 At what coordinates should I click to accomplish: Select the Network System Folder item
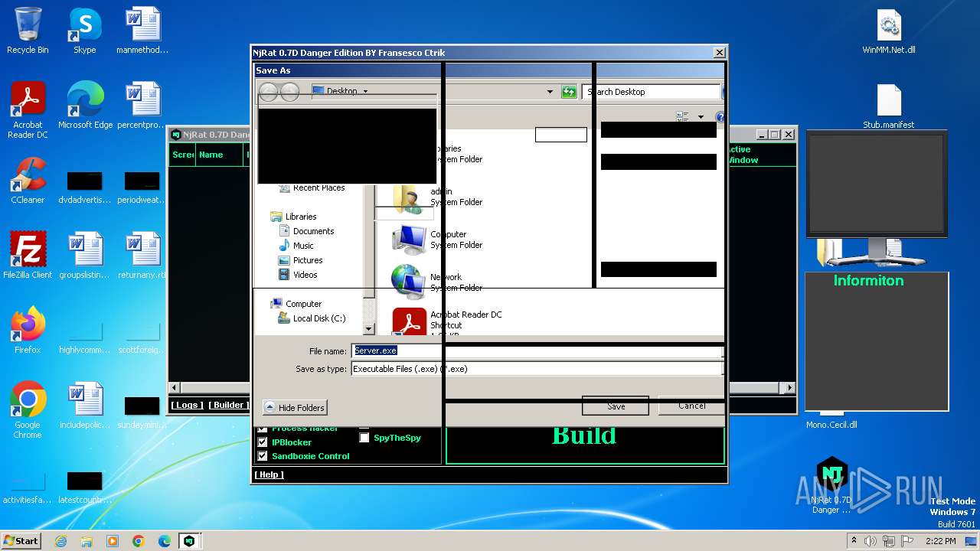point(438,282)
